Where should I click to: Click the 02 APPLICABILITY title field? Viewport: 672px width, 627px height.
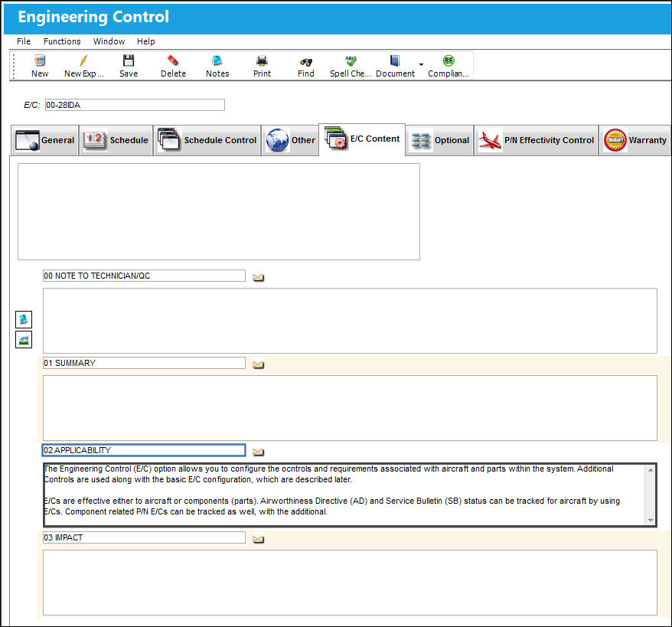[144, 450]
